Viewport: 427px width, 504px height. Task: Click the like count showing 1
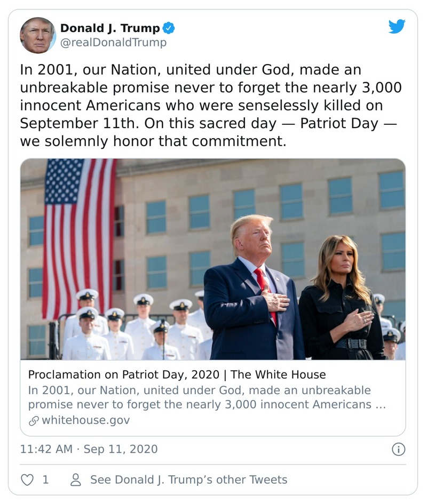(45, 479)
